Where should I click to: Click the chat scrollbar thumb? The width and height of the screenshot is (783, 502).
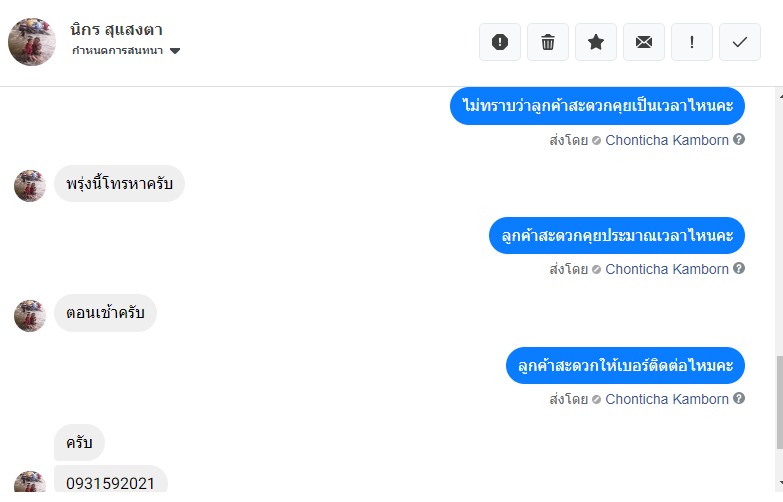click(x=780, y=403)
